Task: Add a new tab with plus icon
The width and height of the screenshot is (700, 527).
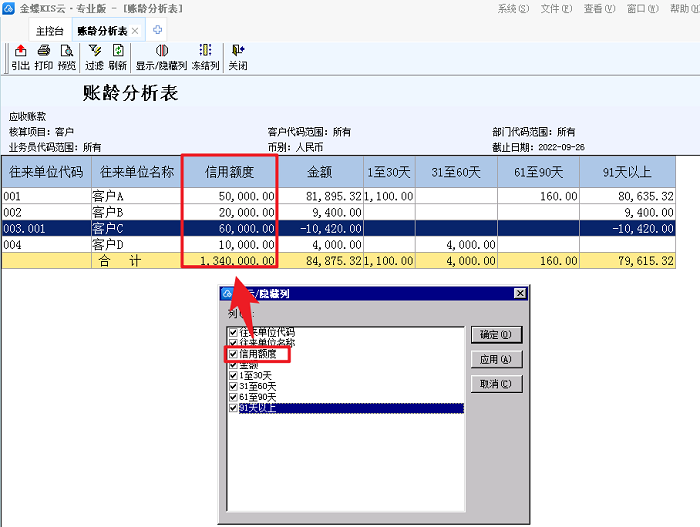Action: click(157, 30)
